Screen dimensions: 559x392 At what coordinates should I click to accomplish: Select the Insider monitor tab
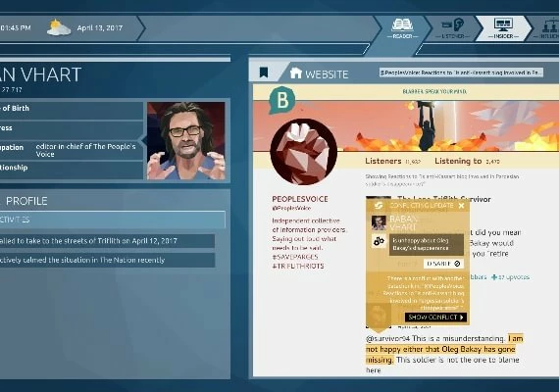pyautogui.click(x=503, y=27)
